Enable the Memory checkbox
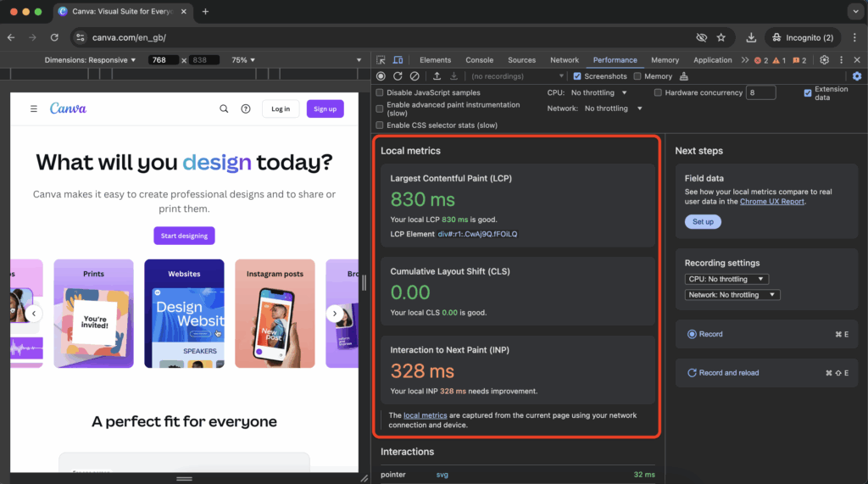This screenshot has width=868, height=484. (637, 76)
